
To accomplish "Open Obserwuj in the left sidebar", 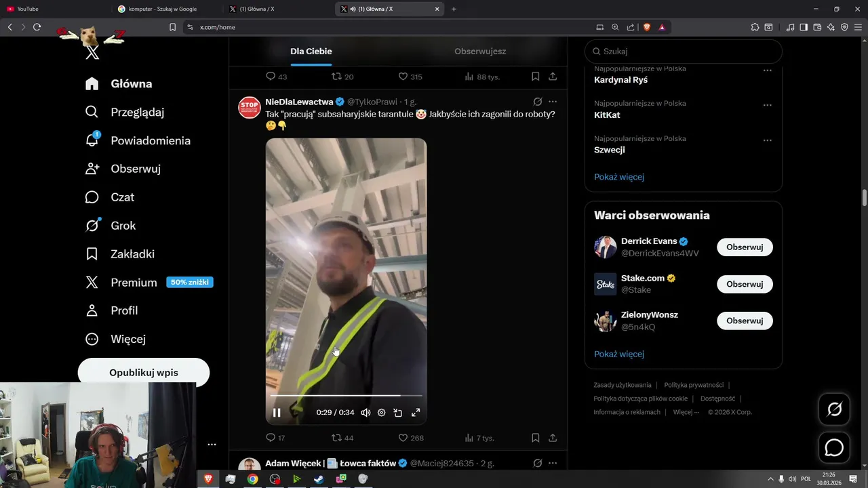I will [x=123, y=169].
